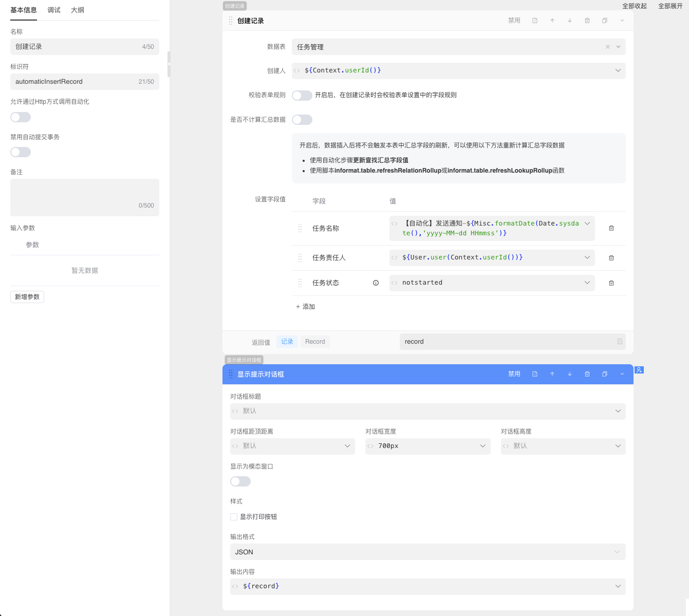The image size is (689, 616).
Task: Duplicate the 创建记录 step with copy icon
Action: click(605, 21)
